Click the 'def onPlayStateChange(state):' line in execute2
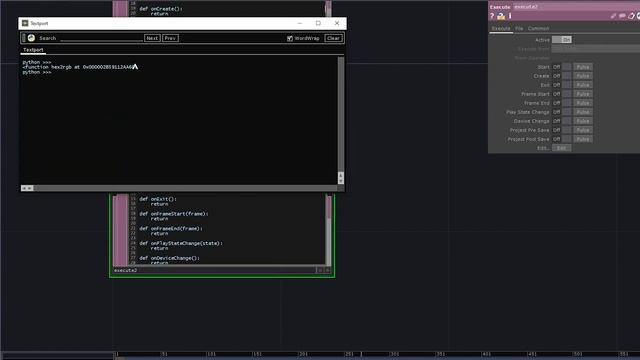Screen dimensions: 640x360 [181, 243]
